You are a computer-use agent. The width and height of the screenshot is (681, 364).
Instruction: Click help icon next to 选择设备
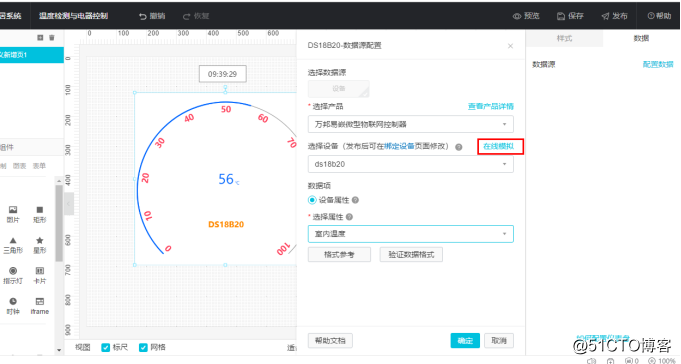[459, 147]
